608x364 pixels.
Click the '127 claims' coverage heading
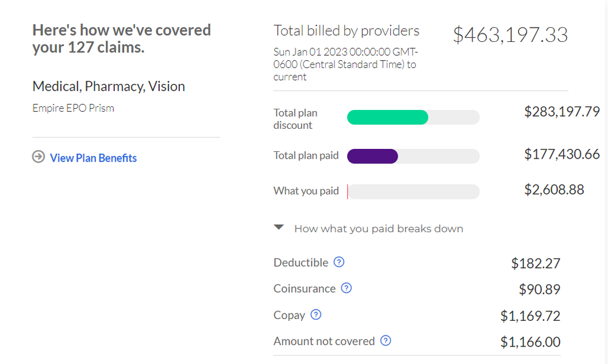122,38
